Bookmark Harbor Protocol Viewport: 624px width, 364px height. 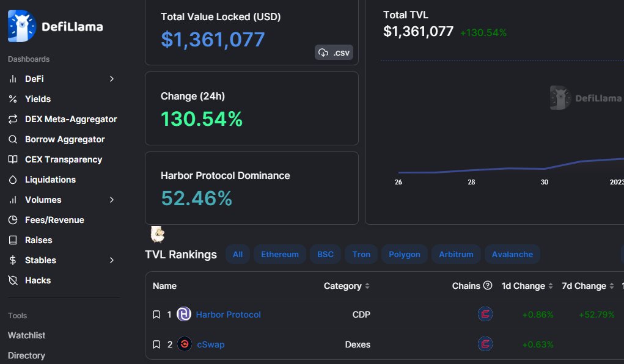[x=156, y=315]
